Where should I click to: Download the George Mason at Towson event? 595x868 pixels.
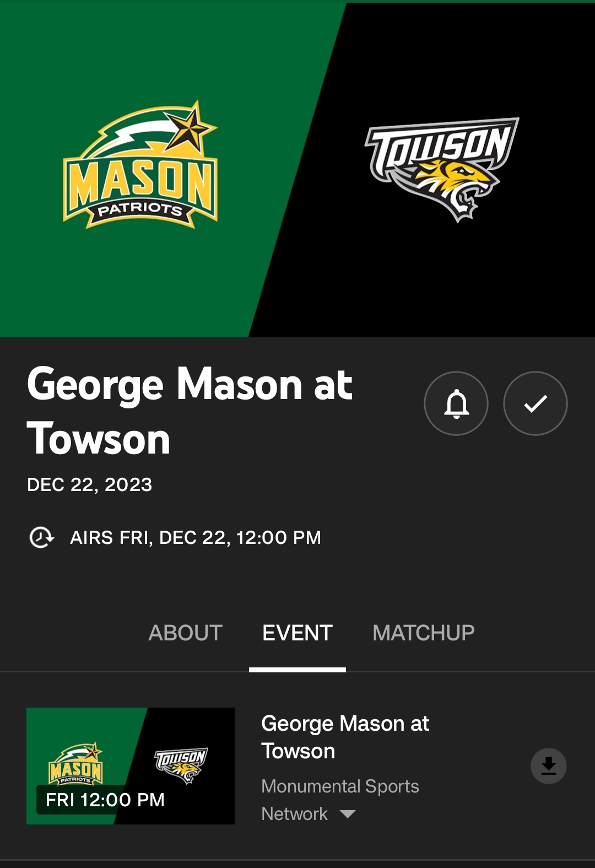coord(549,766)
